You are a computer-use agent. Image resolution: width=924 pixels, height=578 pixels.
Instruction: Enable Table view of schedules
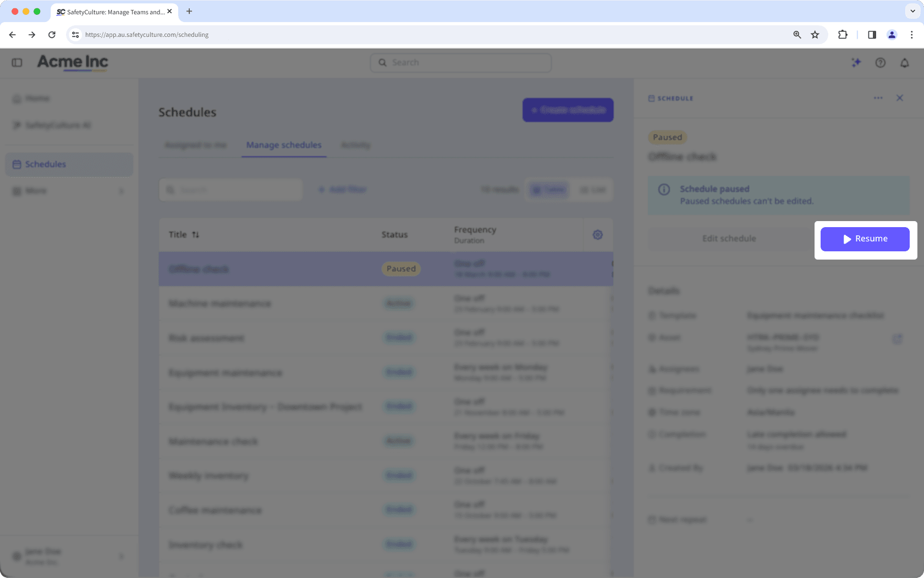tap(548, 189)
